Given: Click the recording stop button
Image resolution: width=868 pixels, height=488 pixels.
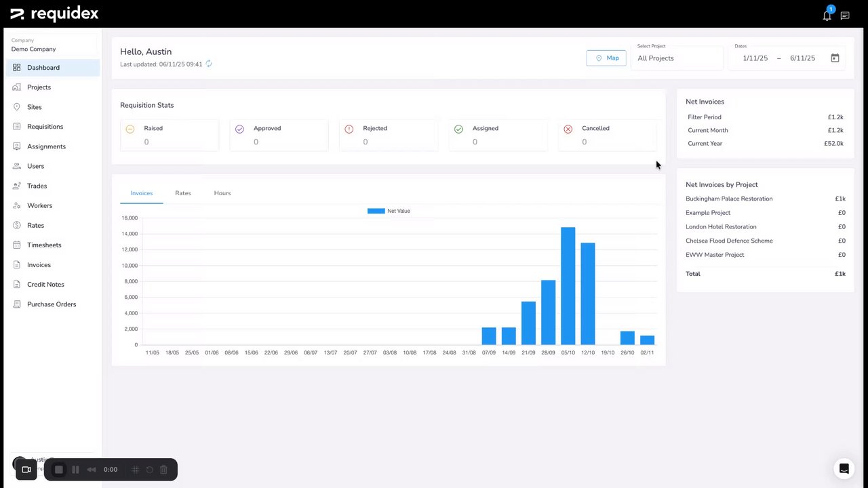Looking at the screenshot, I should (x=59, y=470).
